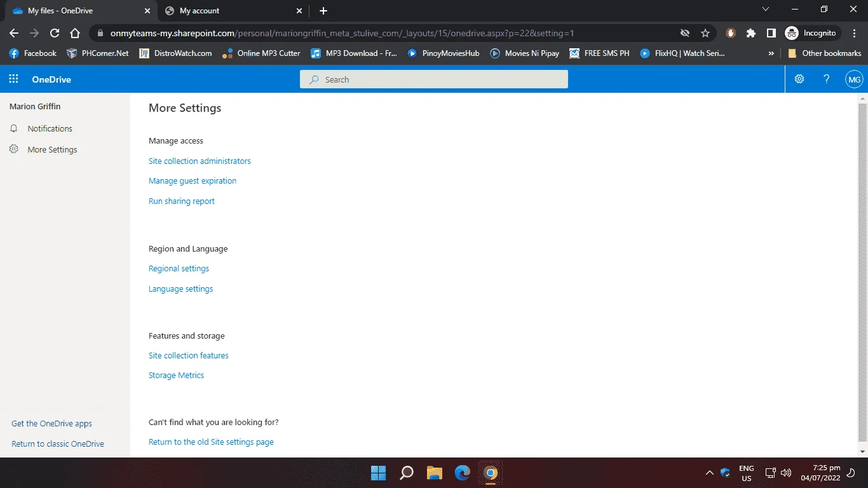Close the My account tab
868x488 pixels.
click(x=300, y=11)
